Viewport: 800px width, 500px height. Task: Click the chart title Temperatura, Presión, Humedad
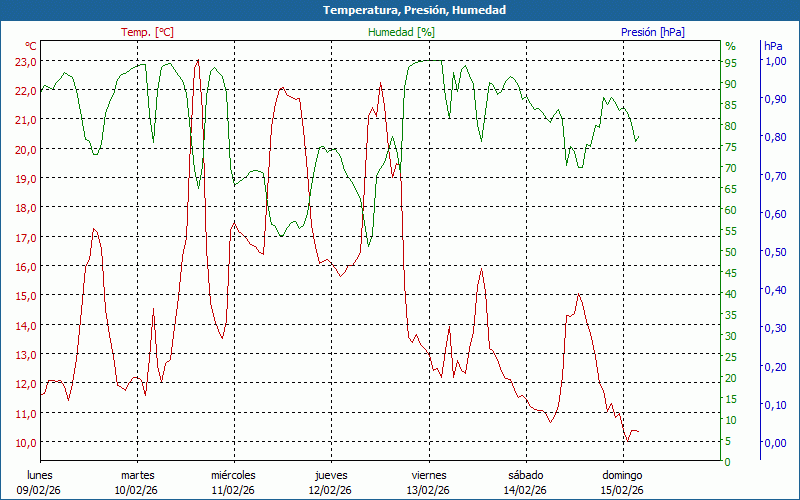[x=400, y=10]
